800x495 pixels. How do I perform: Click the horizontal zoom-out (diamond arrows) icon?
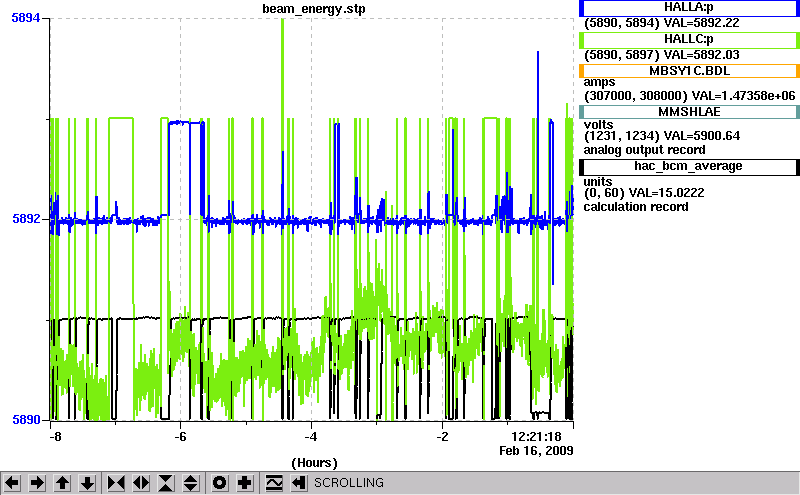coord(141,483)
